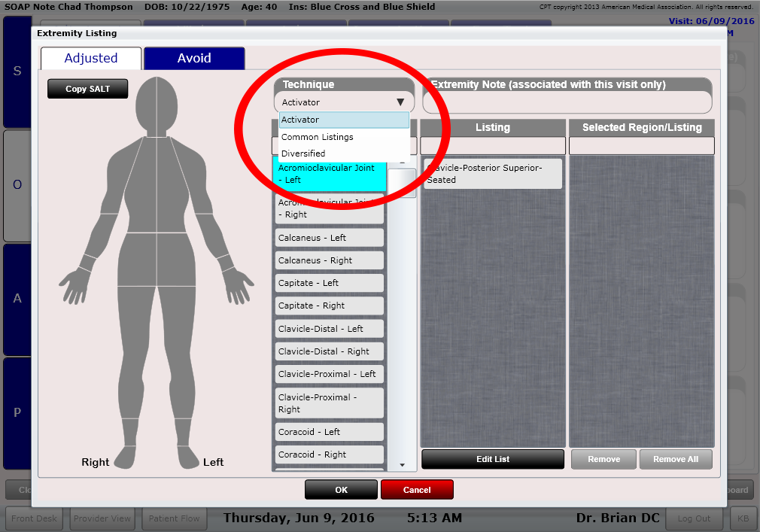
Task: Switch to the Adjusted tab
Action: tap(91, 59)
